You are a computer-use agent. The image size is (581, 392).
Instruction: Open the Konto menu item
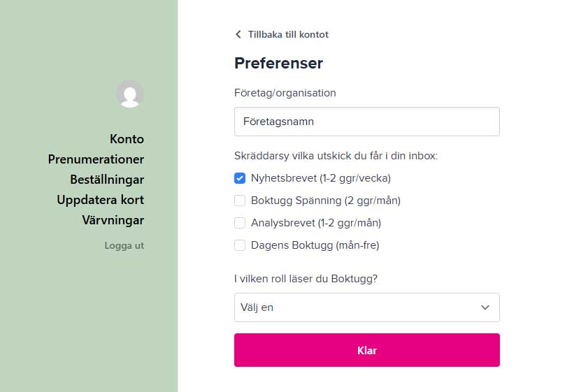coord(127,139)
